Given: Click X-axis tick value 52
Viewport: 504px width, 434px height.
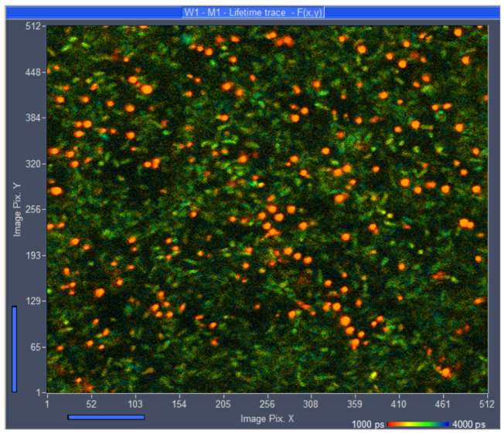Looking at the screenshot, I should click(91, 404).
